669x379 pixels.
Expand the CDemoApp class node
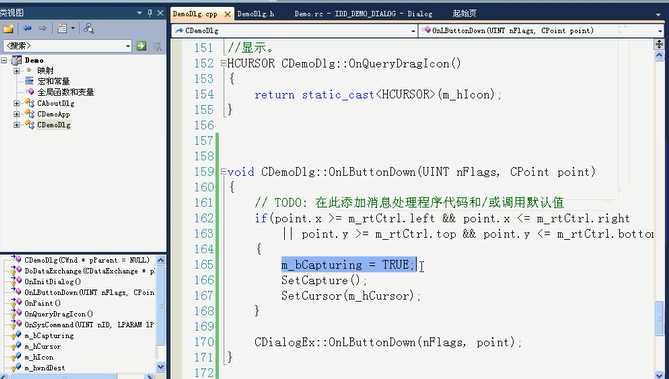[x=17, y=114]
